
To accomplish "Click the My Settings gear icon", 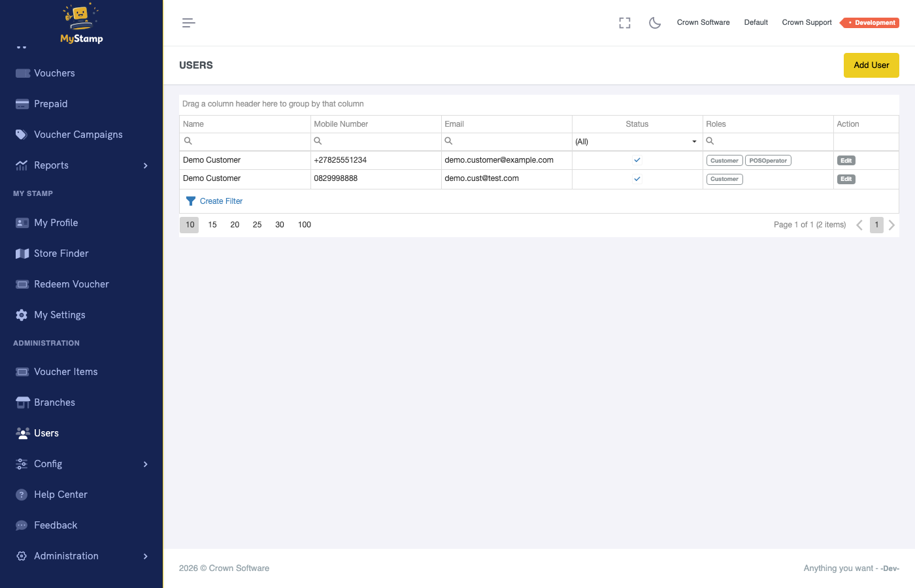I will (x=22, y=315).
